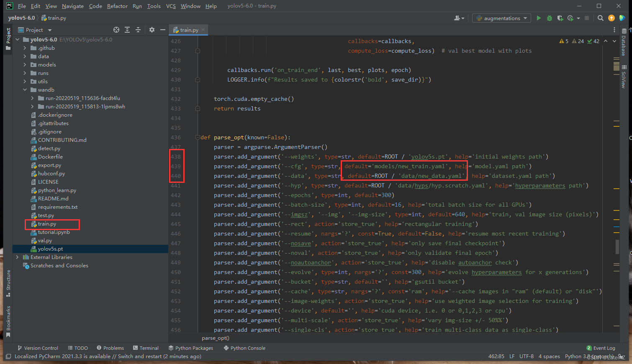This screenshot has height=364, width=632.
Task: Toggle the Problems tool window
Action: [x=110, y=348]
